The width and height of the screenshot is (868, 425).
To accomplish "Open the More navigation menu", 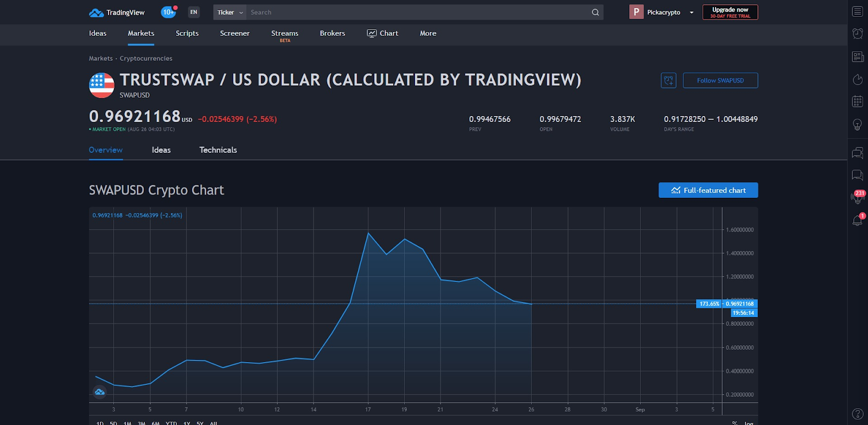I will pyautogui.click(x=428, y=33).
